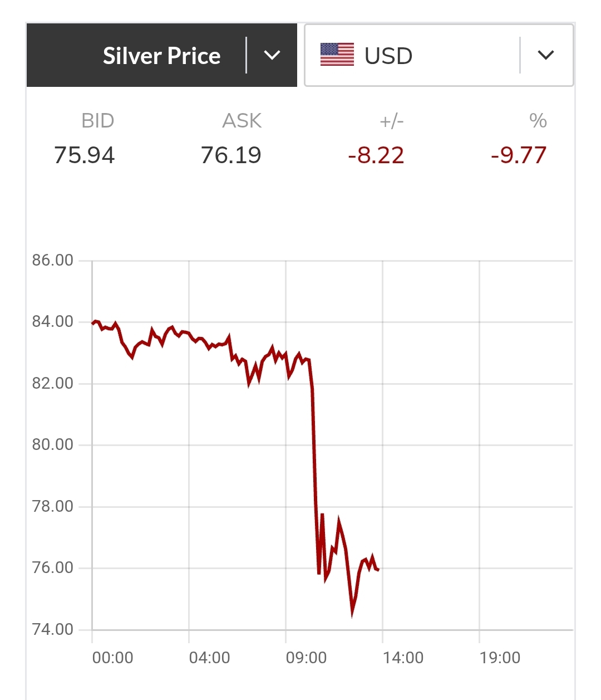Click the price change value -8.22
The height and width of the screenshot is (700, 601).
pos(376,155)
